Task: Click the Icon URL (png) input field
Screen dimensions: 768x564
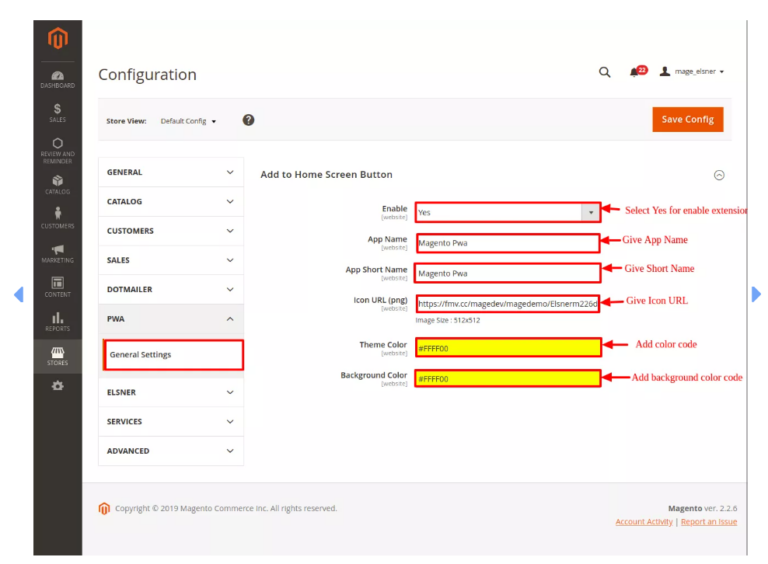Action: pyautogui.click(x=508, y=304)
